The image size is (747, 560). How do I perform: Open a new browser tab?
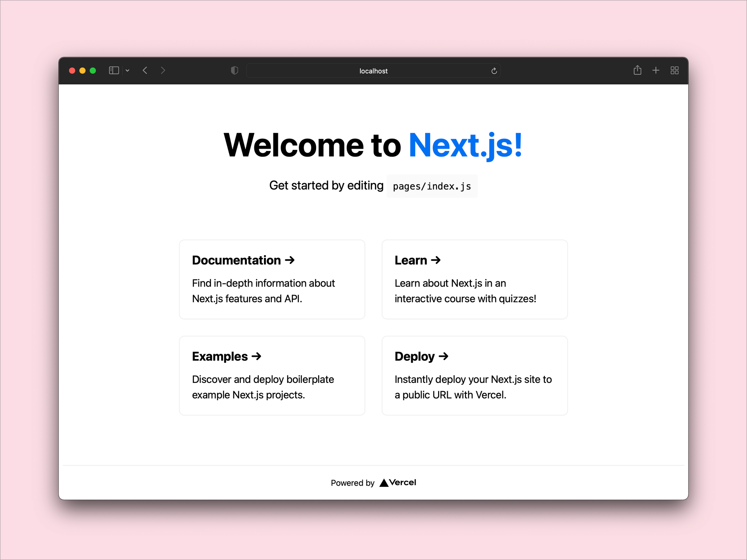click(x=655, y=70)
